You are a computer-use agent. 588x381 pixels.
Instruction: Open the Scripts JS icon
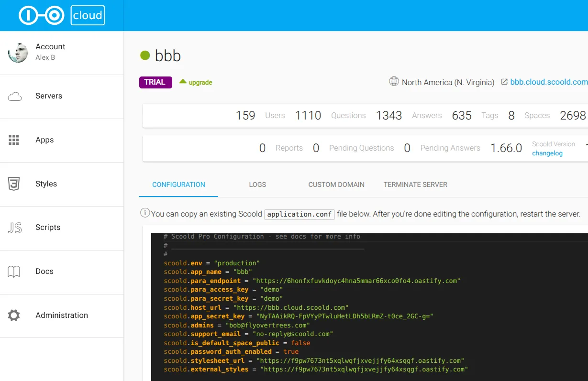pyautogui.click(x=14, y=228)
